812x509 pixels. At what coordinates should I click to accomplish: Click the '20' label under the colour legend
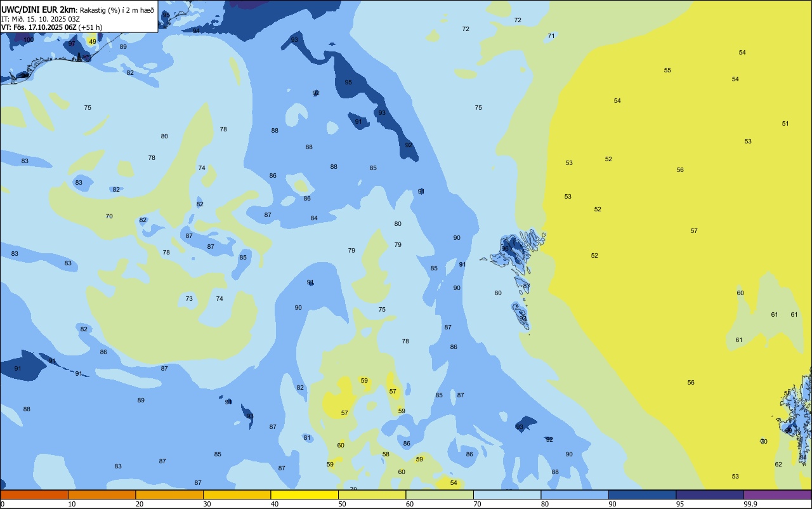pos(140,504)
